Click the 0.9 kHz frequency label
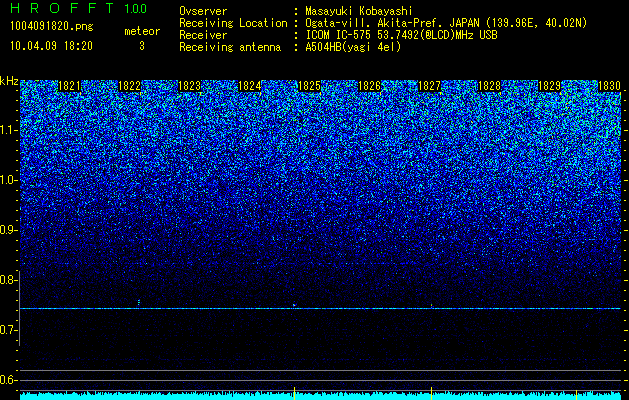The image size is (629, 400). tap(9, 230)
